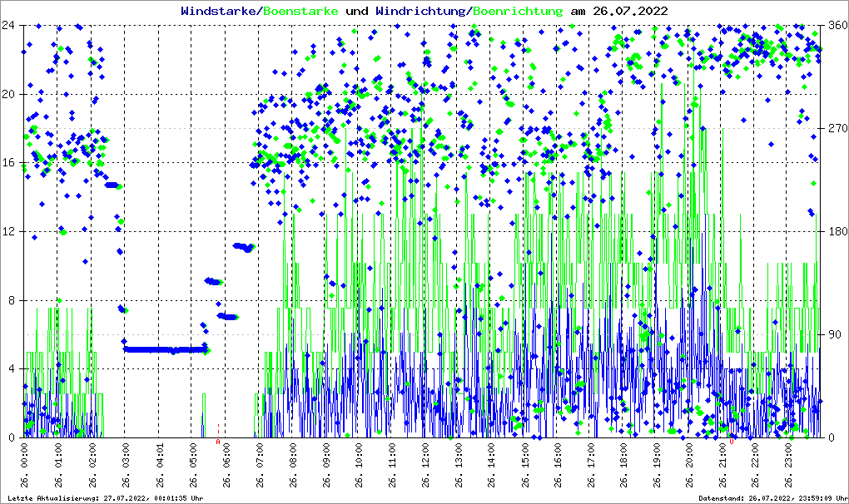The image size is (849, 504).
Task: Click the '90' label on right axis
Action: click(833, 334)
